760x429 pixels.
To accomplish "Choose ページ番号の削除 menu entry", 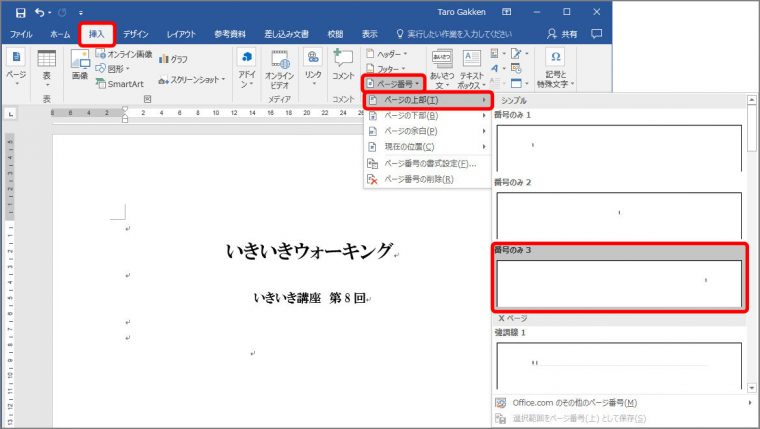I will (428, 179).
